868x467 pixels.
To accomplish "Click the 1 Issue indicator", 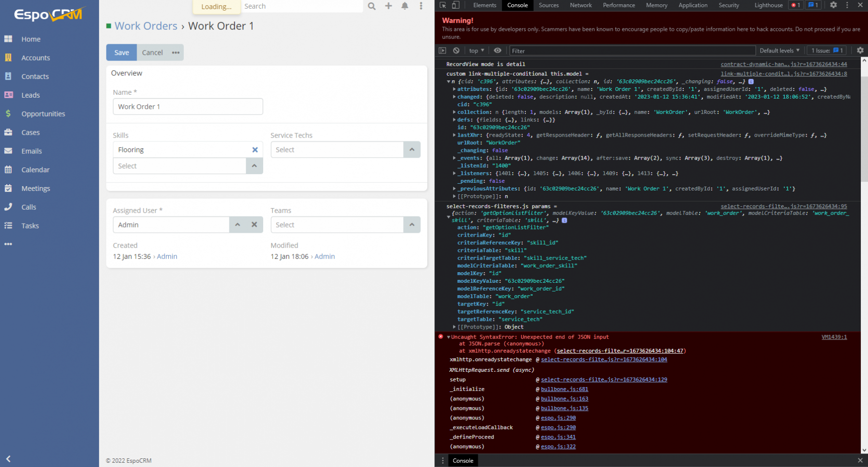I will pos(827,50).
